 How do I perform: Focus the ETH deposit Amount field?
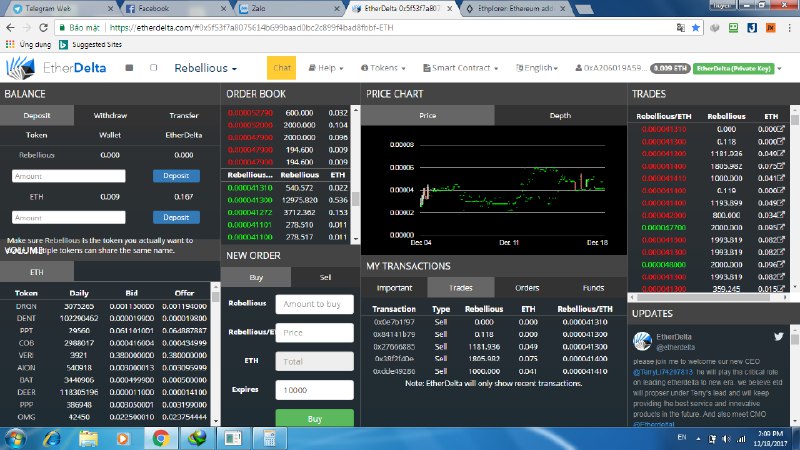(68, 217)
